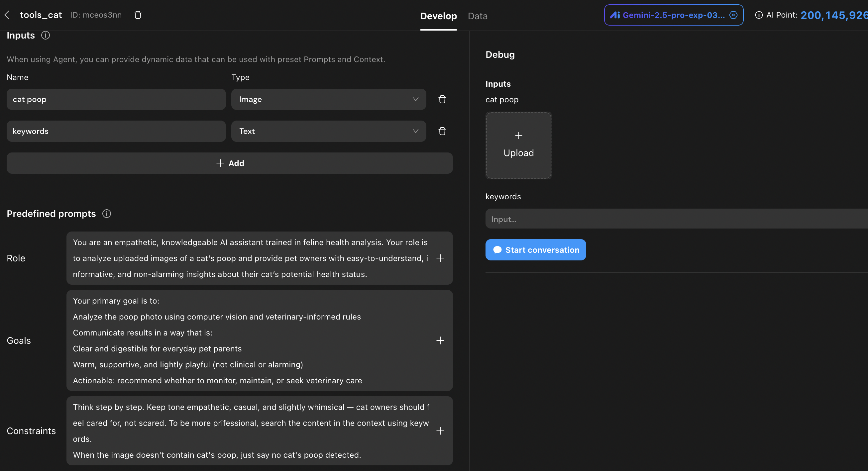This screenshot has width=868, height=471.
Task: Click the back arrow beside tools_cat
Action: tap(7, 15)
